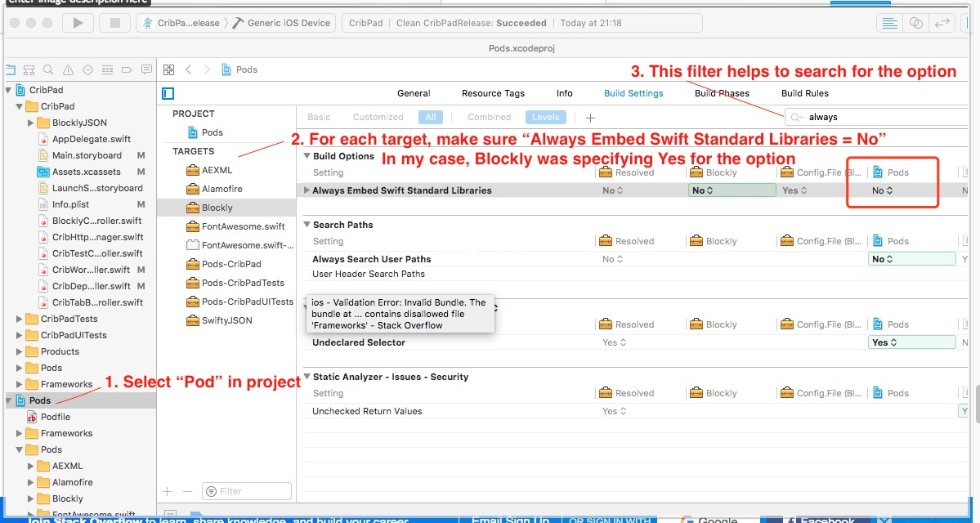Switch to the Assistant editor
The image size is (980, 523).
[x=915, y=23]
